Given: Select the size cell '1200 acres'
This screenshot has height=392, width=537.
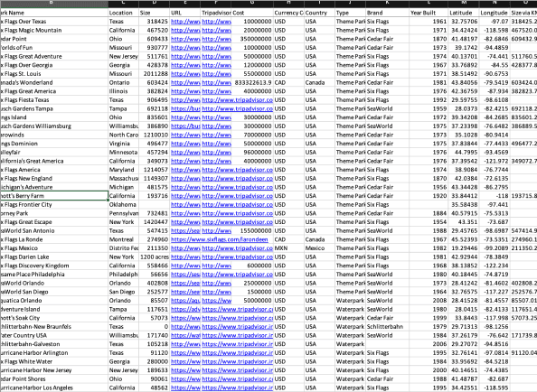Looking at the screenshot, I should pyautogui.click(x=154, y=257).
